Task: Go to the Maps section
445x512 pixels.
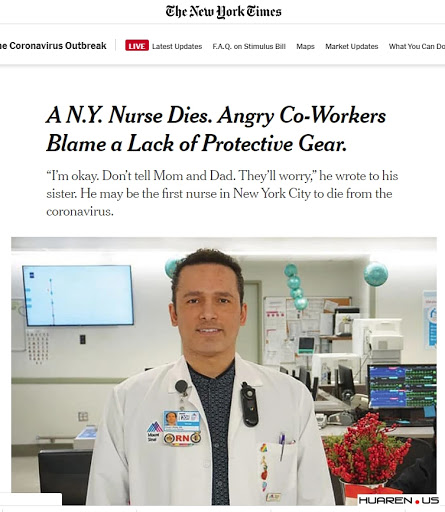Action: pos(305,46)
